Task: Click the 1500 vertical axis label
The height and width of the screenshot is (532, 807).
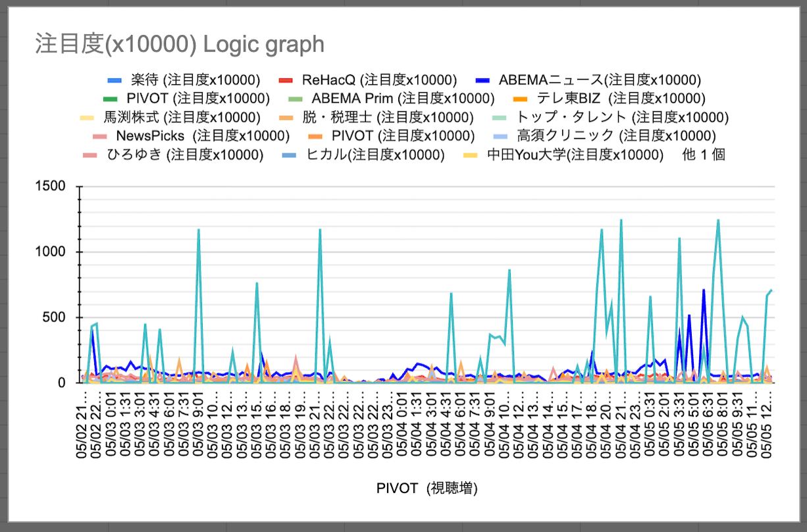Action: coord(52,186)
